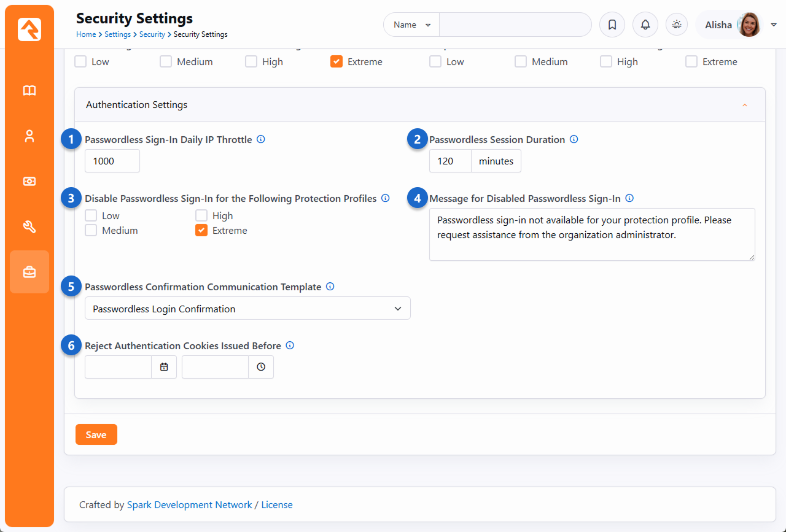The height and width of the screenshot is (532, 786).
Task: Click the clock time picker icon
Action: tap(261, 367)
